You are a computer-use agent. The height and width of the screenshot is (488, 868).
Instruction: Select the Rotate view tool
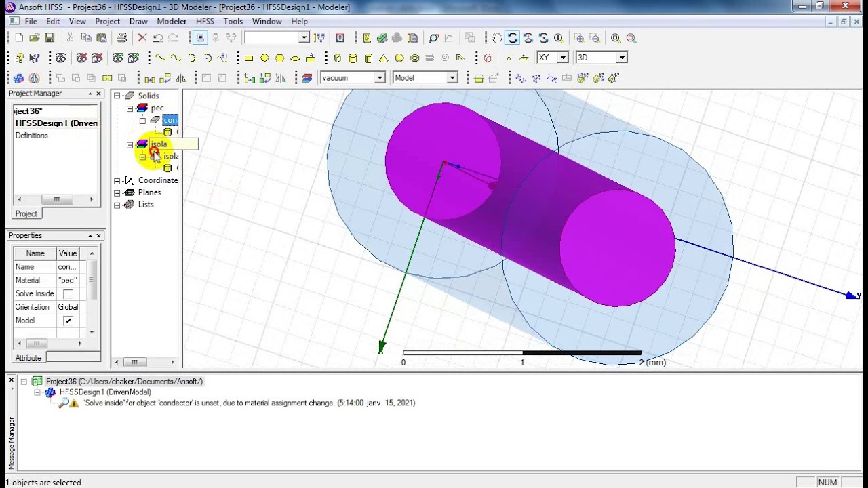coord(513,38)
